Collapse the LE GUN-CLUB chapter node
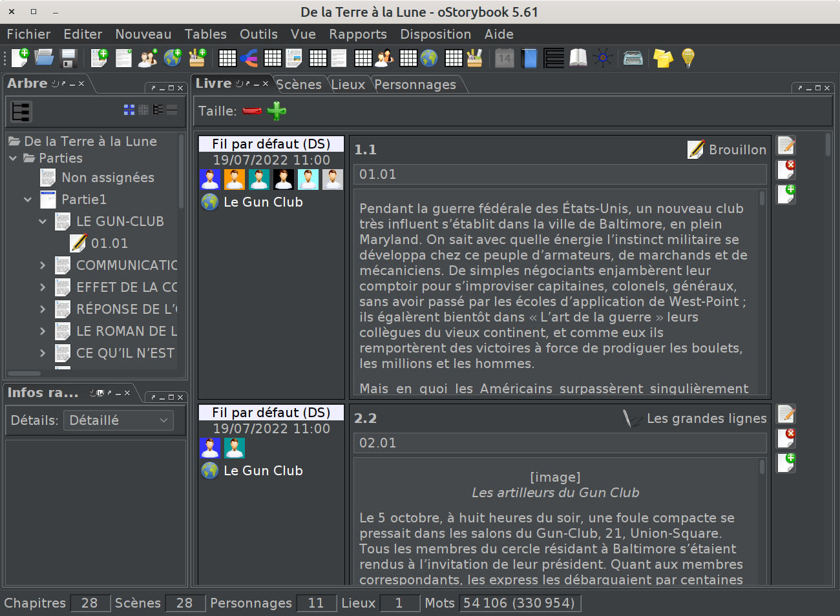The image size is (840, 616). click(43, 221)
